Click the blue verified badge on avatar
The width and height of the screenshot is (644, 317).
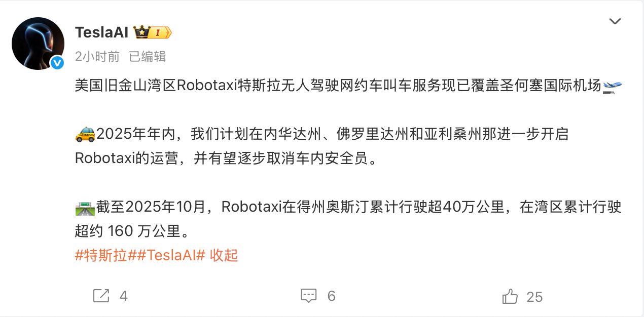[57, 63]
